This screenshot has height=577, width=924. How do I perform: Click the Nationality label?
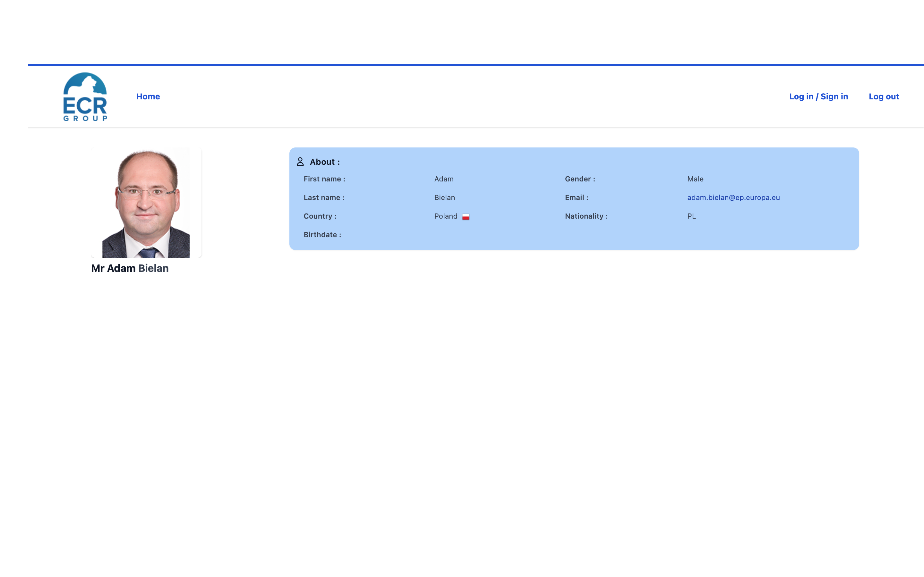tap(586, 216)
